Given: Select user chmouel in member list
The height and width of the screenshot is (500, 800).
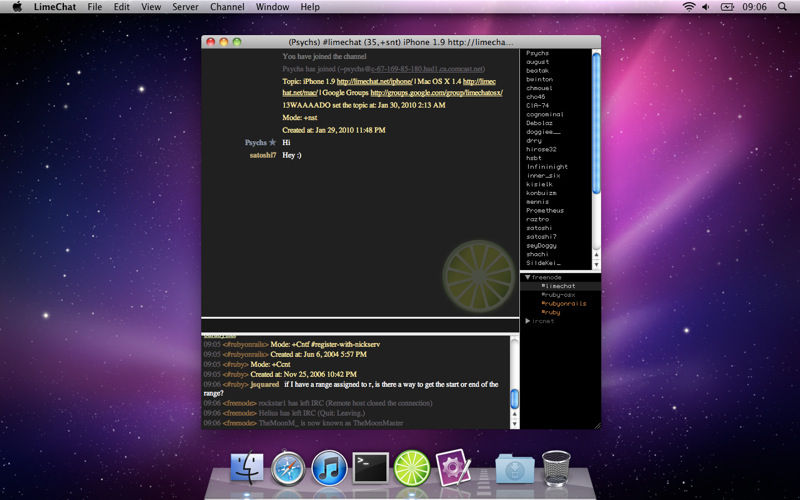Looking at the screenshot, I should (x=539, y=88).
